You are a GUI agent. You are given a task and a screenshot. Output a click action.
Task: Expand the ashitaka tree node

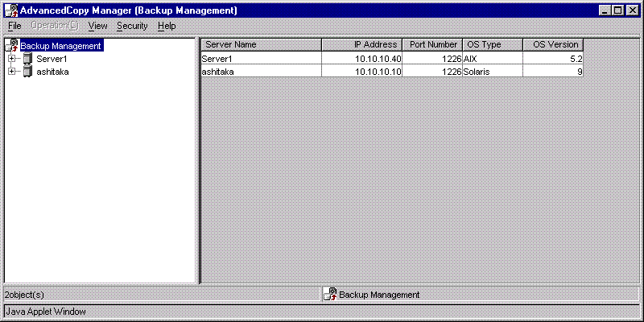[11, 72]
